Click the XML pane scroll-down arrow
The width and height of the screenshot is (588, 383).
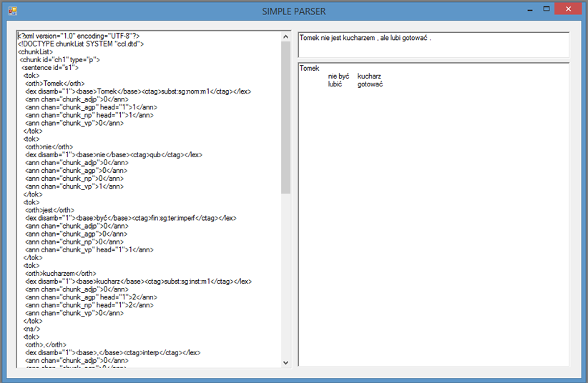[x=286, y=362]
